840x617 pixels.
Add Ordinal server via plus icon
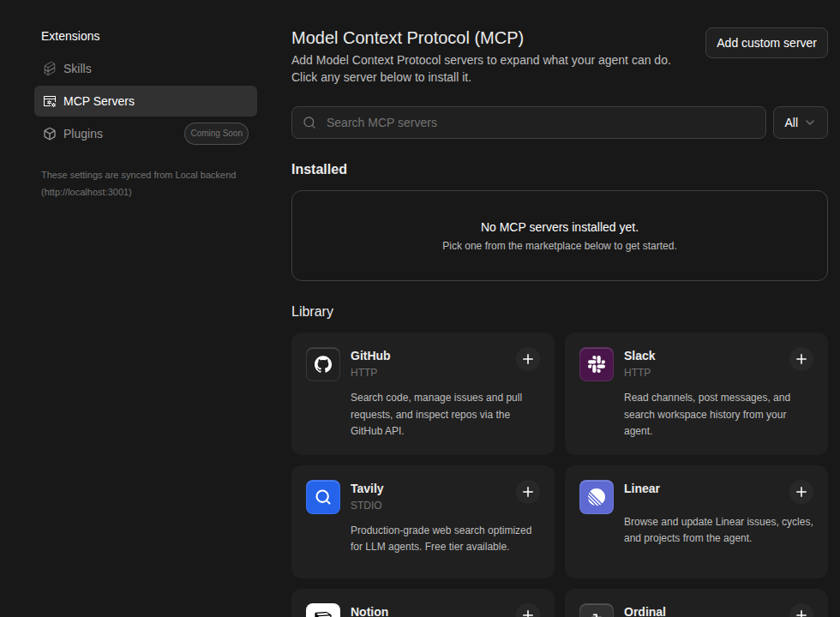pos(801,611)
